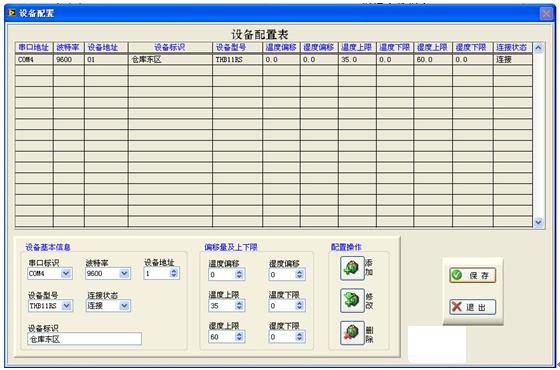
Task: Click the 设备标识 column header
Action: (170, 47)
